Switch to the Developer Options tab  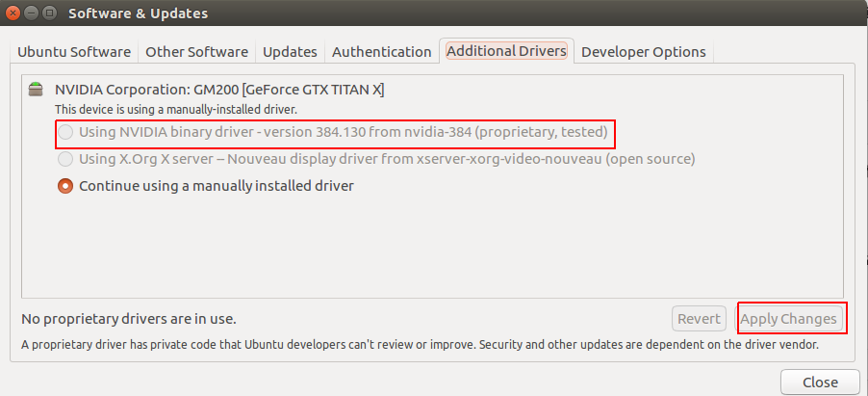[643, 52]
